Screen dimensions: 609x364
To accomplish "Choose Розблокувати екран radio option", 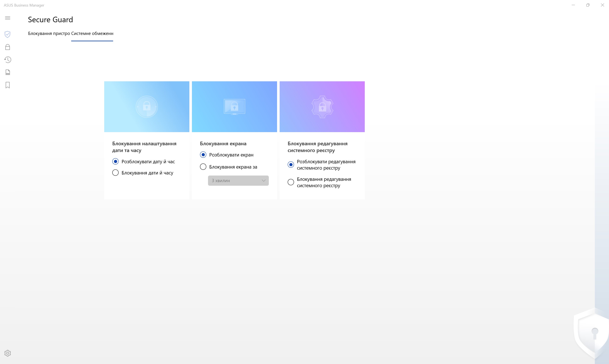I will click(203, 155).
